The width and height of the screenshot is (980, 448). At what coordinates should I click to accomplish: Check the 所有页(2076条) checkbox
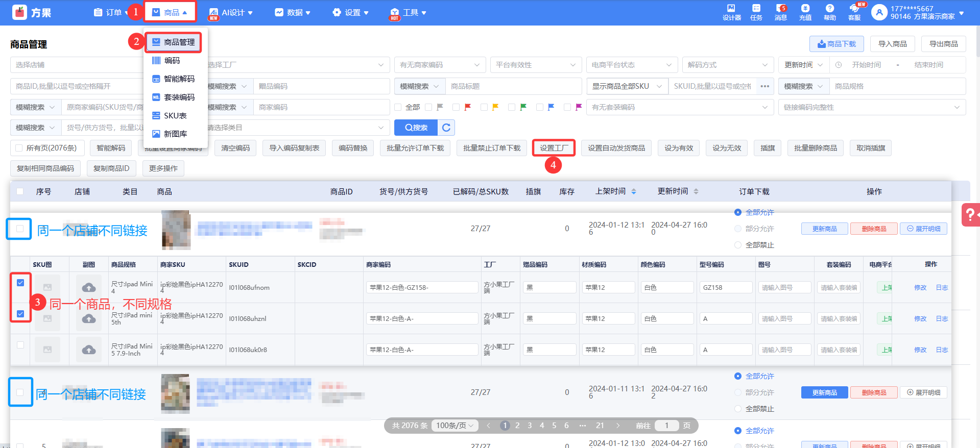[19, 148]
